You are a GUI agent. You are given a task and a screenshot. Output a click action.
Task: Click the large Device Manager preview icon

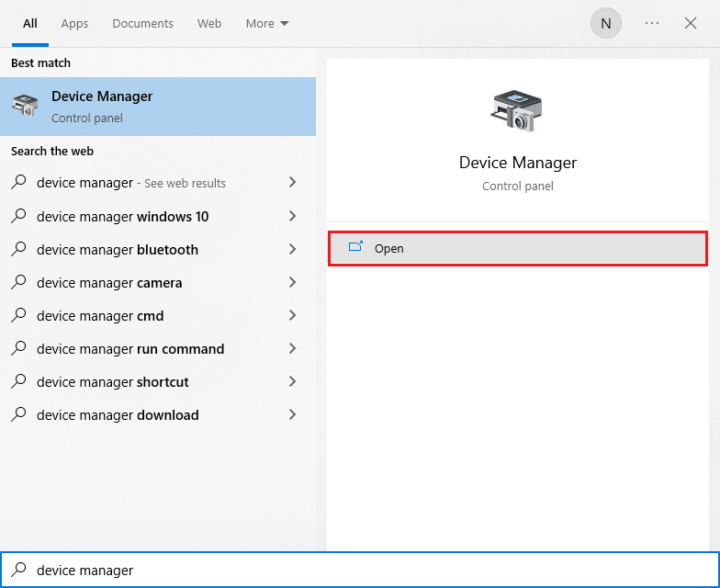coord(518,110)
